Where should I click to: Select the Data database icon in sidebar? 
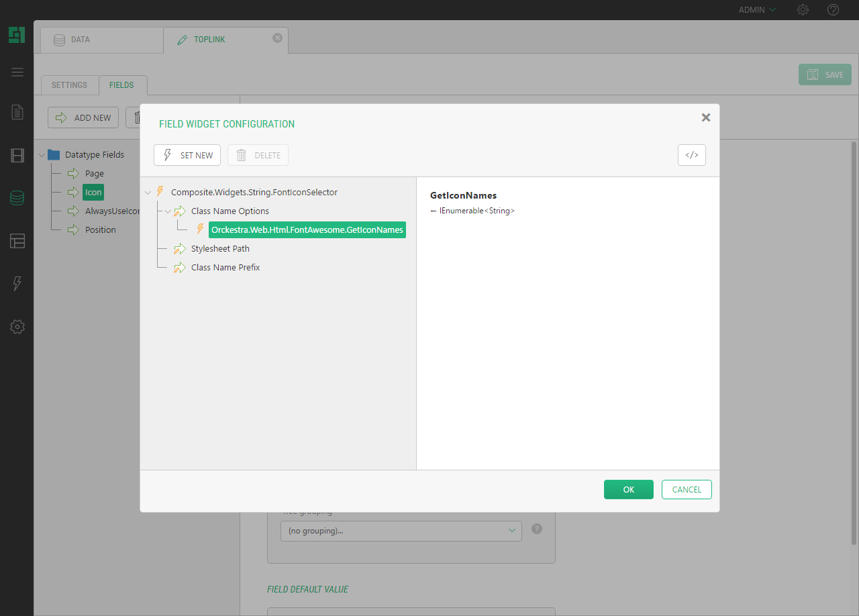[x=17, y=198]
